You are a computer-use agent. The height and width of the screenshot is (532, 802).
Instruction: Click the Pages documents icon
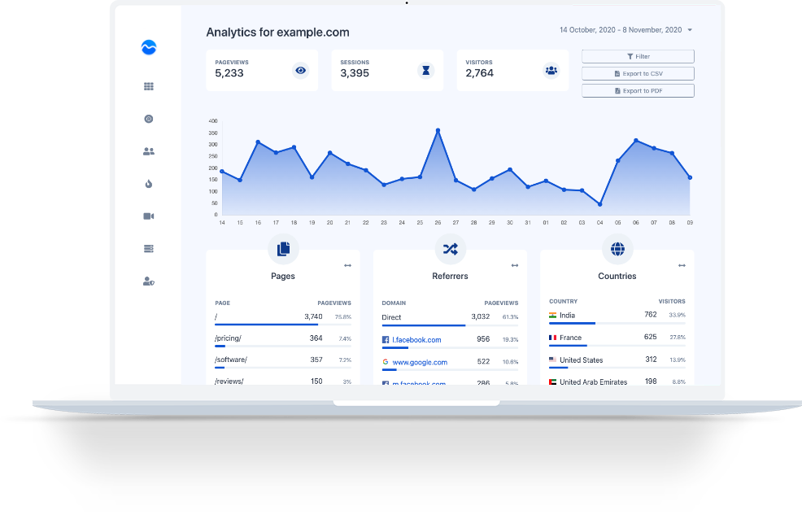[283, 249]
